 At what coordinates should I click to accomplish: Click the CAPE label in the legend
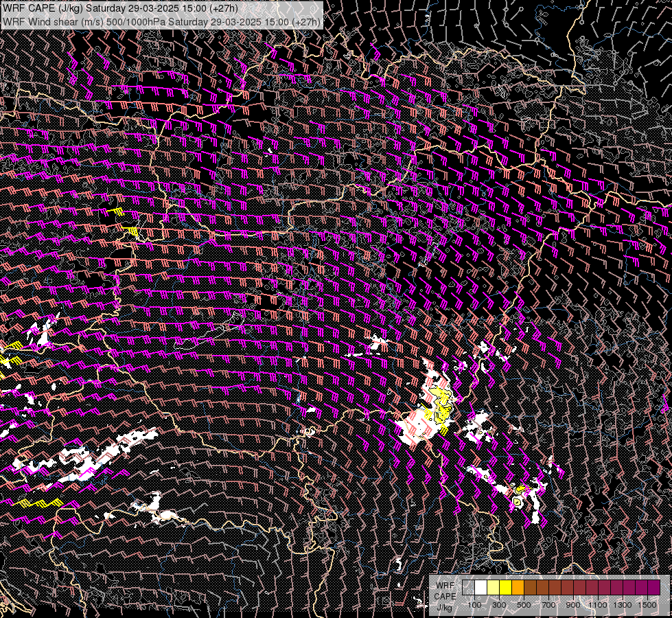445,597
